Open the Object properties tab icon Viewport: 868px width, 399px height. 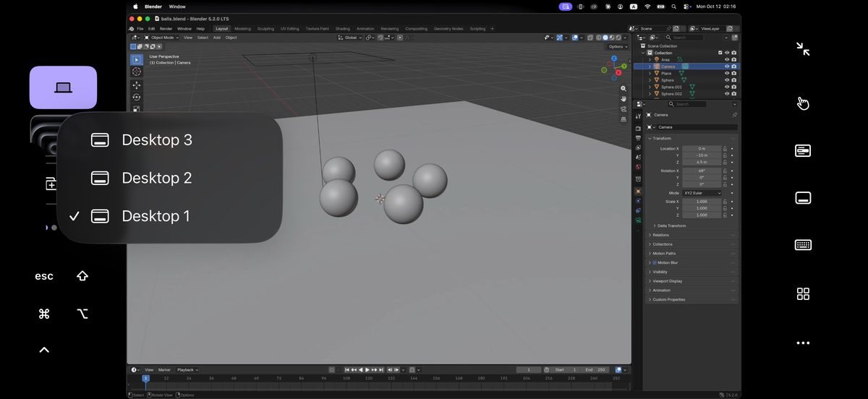[x=638, y=192]
